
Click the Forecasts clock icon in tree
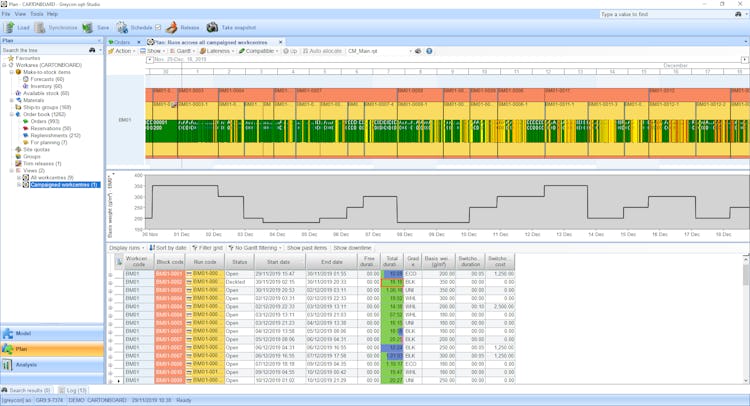coord(26,79)
